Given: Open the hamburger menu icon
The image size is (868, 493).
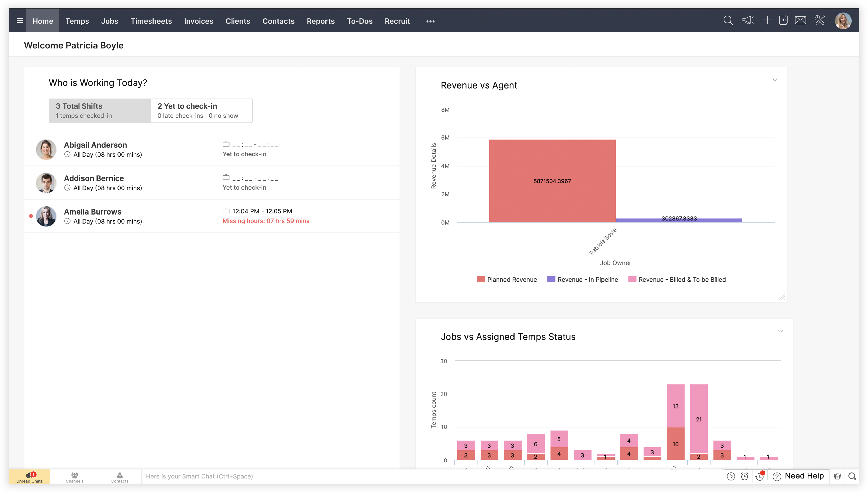Looking at the screenshot, I should 19,20.
